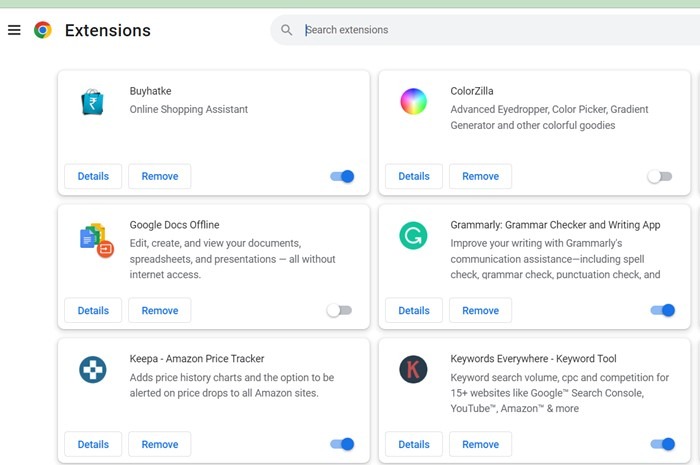Click the Grammarly green G icon
The width and height of the screenshot is (700, 465).
point(413,236)
